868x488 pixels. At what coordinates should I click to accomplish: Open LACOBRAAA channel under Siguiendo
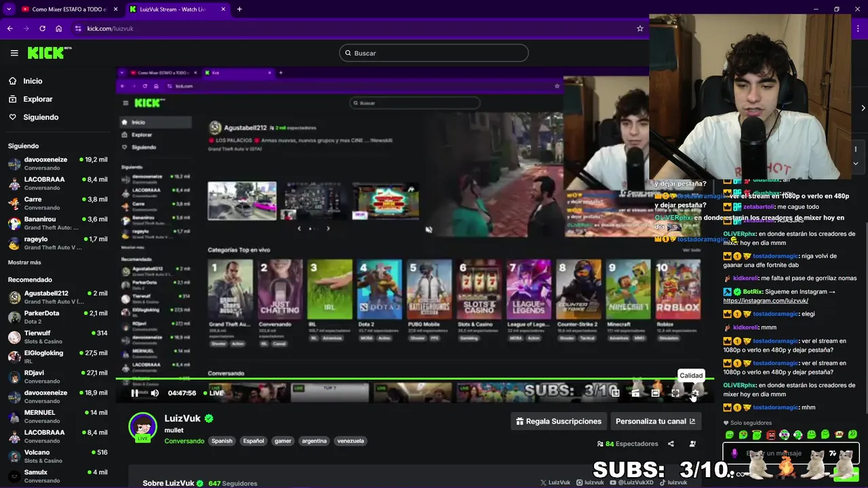(x=58, y=183)
